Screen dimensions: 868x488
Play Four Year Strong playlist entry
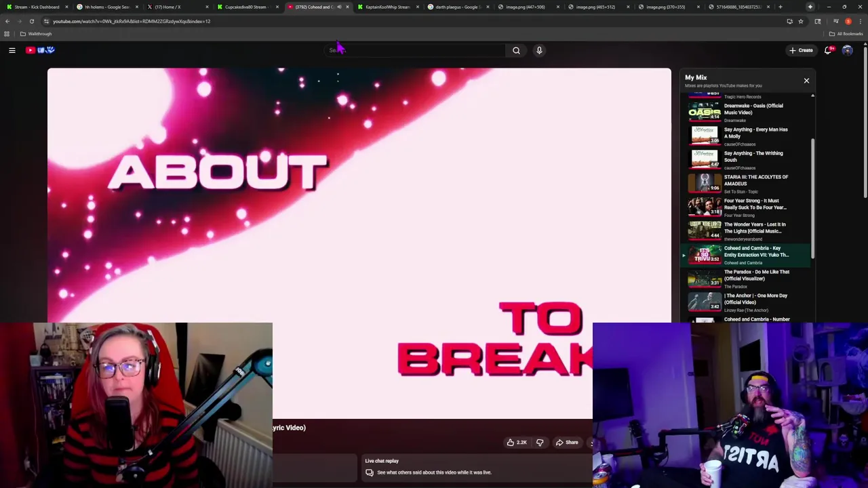(746, 207)
